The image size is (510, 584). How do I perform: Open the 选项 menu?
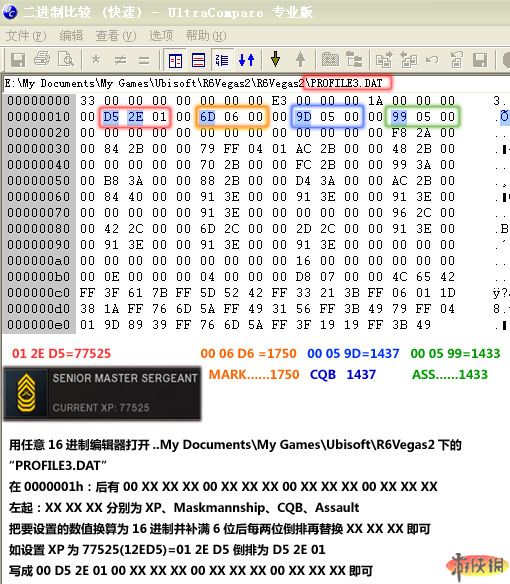click(x=161, y=36)
